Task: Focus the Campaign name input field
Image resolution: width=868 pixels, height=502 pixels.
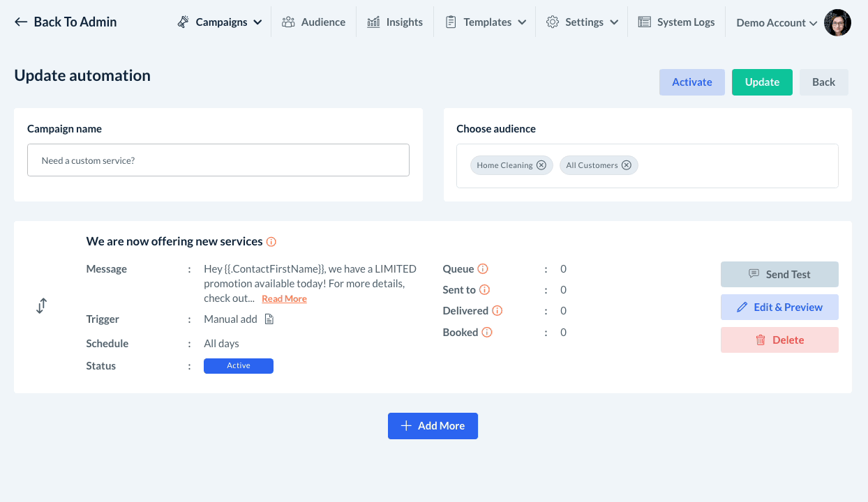Action: [218, 160]
